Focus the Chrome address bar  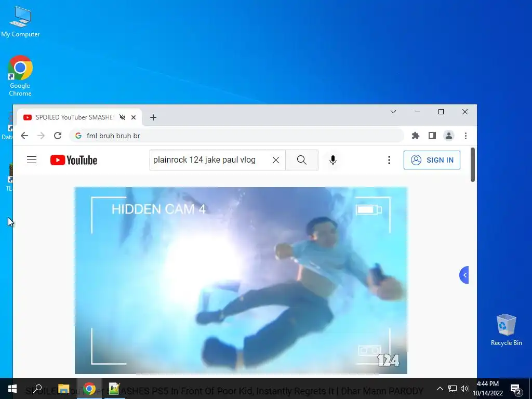[236, 136]
